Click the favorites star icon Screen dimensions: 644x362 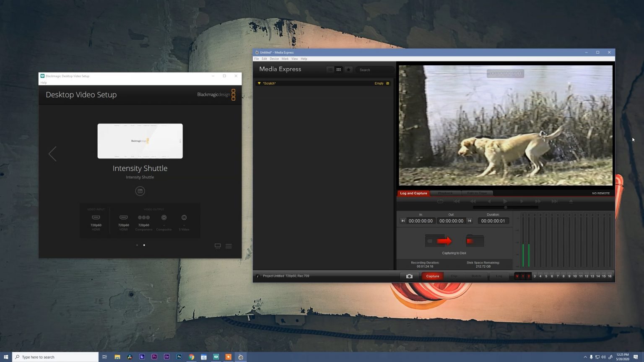click(349, 70)
